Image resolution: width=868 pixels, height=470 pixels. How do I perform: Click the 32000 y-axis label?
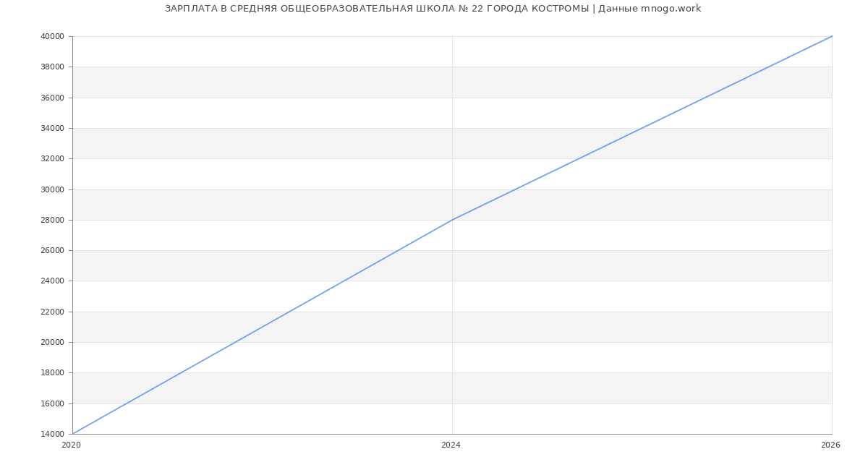pyautogui.click(x=53, y=158)
